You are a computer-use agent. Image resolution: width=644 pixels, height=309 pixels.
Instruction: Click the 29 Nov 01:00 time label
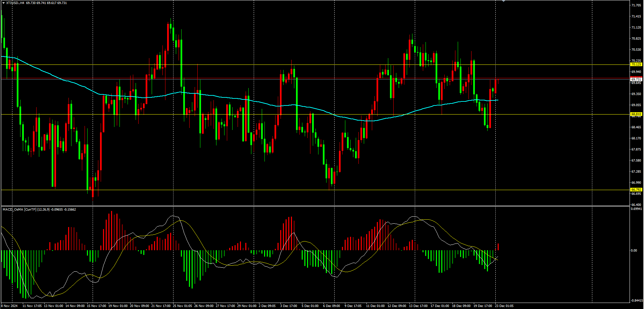click(x=247, y=306)
